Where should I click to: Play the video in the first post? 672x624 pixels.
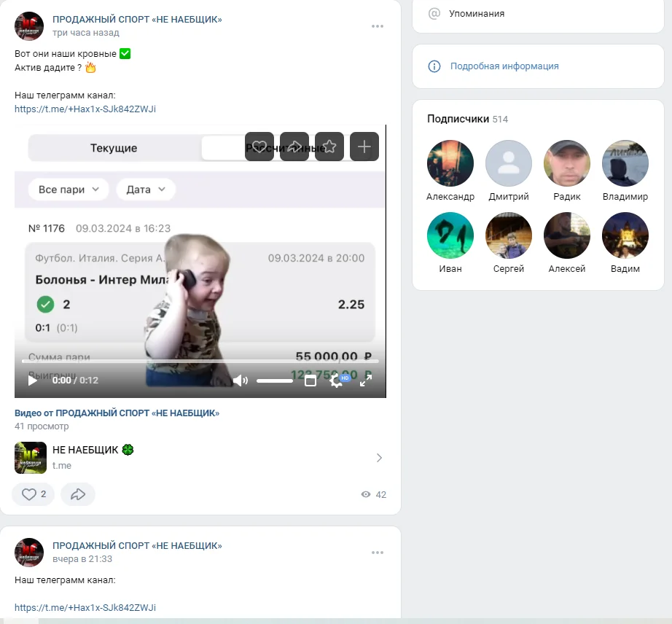(x=32, y=380)
